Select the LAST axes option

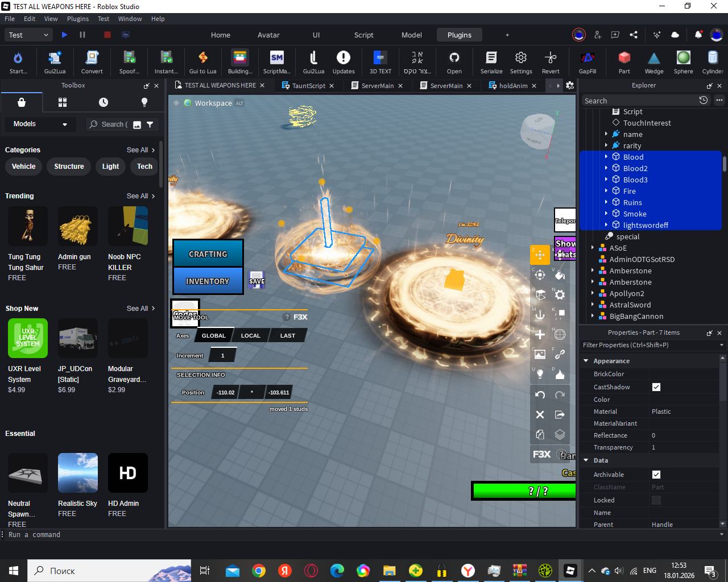click(288, 335)
